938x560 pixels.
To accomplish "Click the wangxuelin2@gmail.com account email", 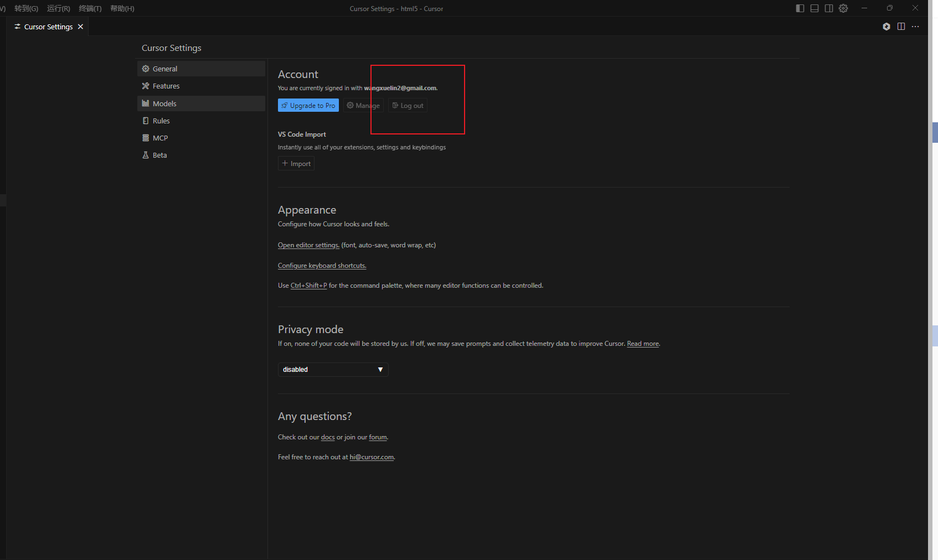I will [400, 88].
